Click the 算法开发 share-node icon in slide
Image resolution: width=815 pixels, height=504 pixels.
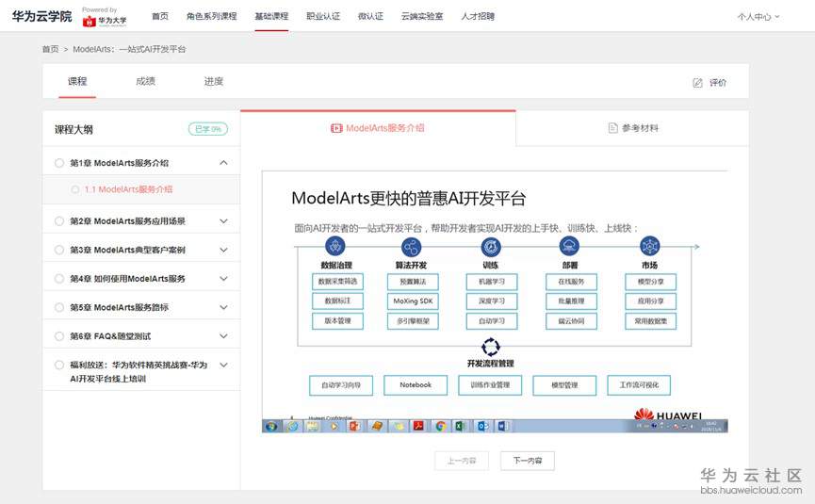[411, 247]
